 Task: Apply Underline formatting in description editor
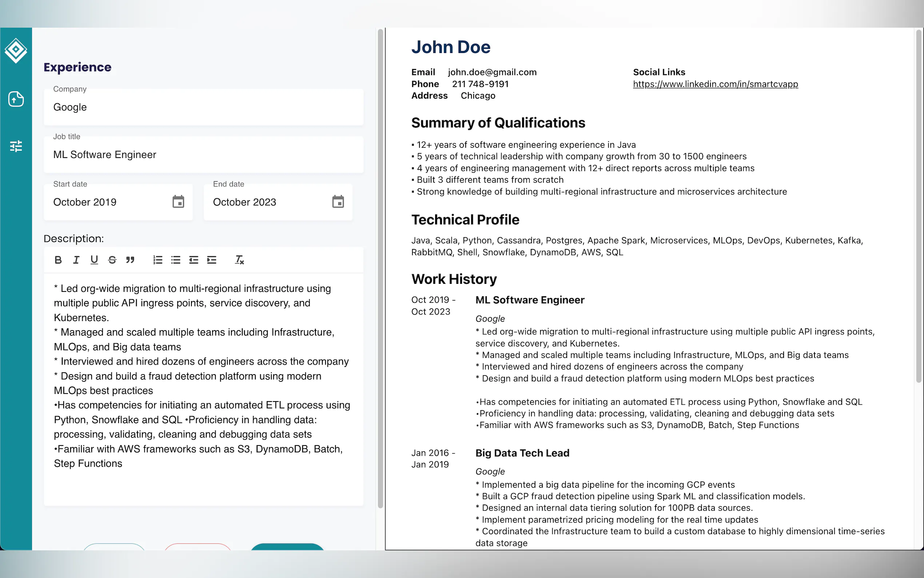(94, 260)
